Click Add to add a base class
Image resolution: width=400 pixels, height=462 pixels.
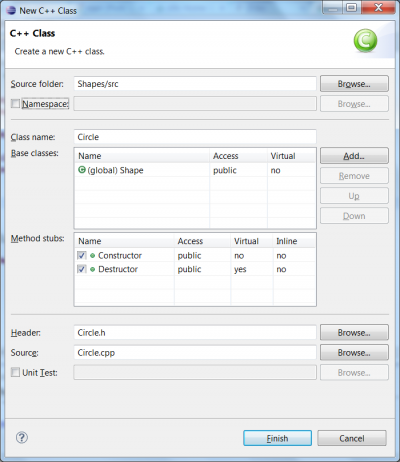click(354, 156)
